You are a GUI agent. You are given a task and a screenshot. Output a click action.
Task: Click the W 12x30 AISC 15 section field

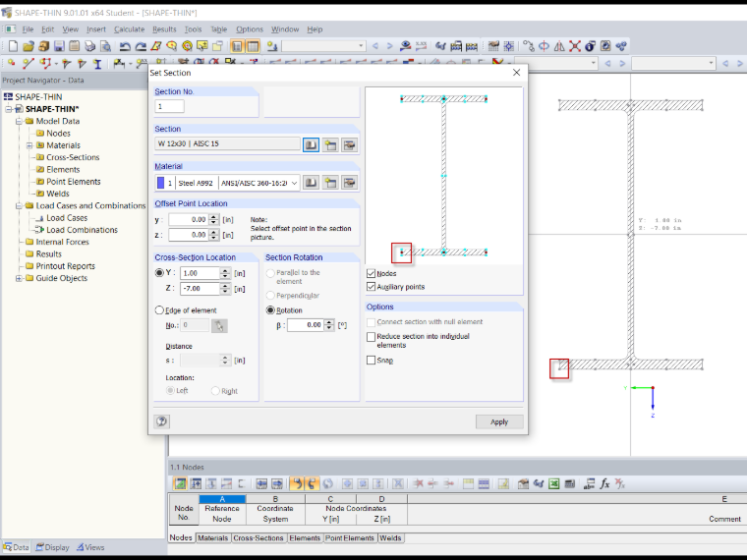(227, 143)
